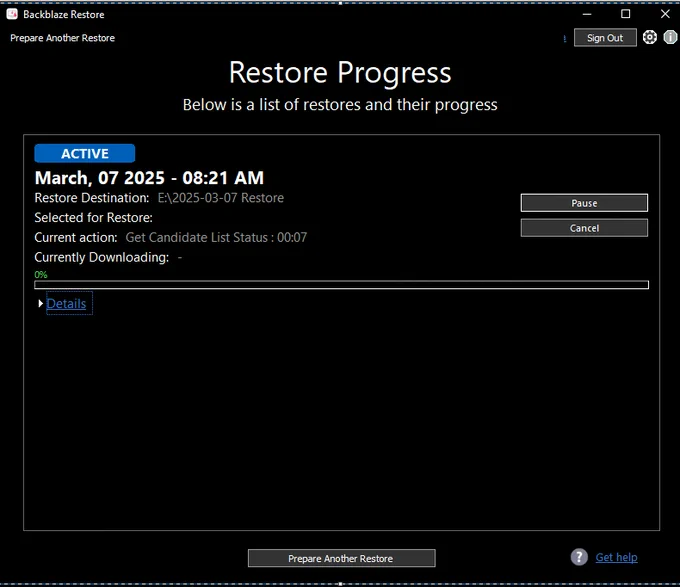Click the info icon beside settings
Image resolution: width=680 pixels, height=587 pixels.
tap(670, 37)
